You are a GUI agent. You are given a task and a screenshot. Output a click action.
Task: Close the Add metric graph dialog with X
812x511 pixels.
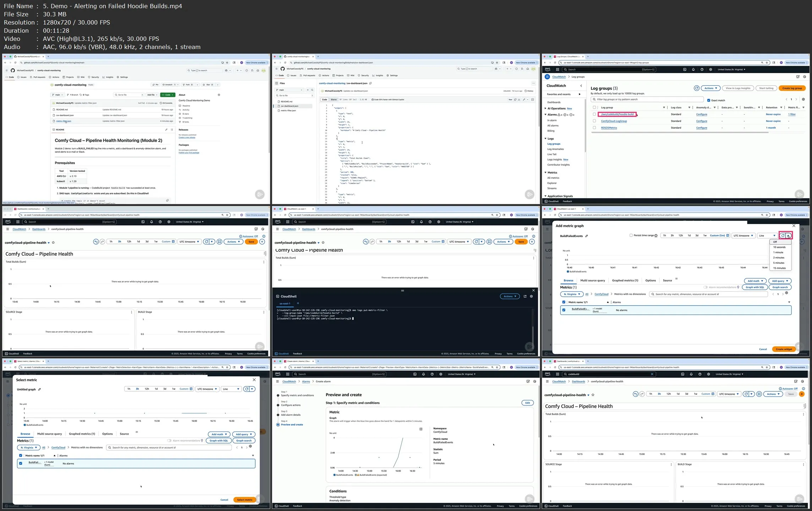(x=794, y=226)
